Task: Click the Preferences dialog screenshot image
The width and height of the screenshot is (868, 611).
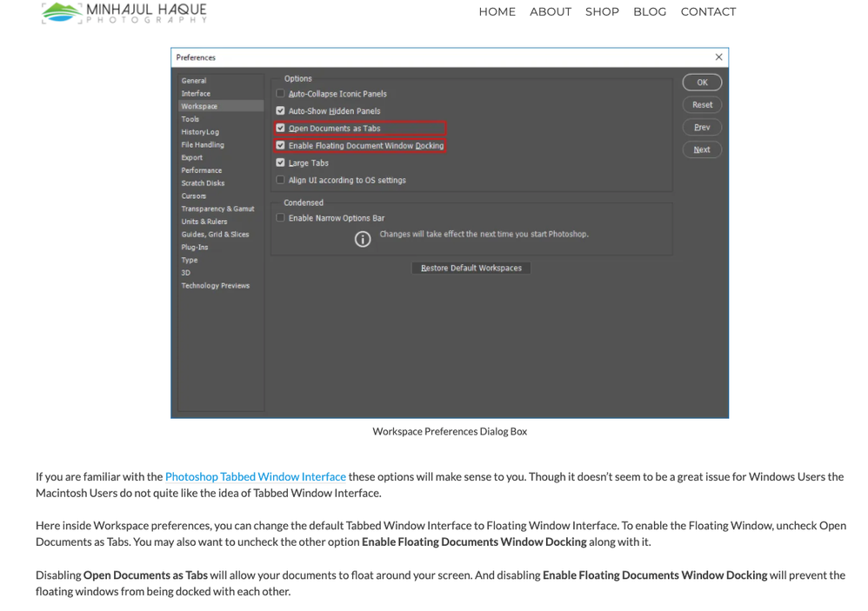Action: click(x=450, y=233)
